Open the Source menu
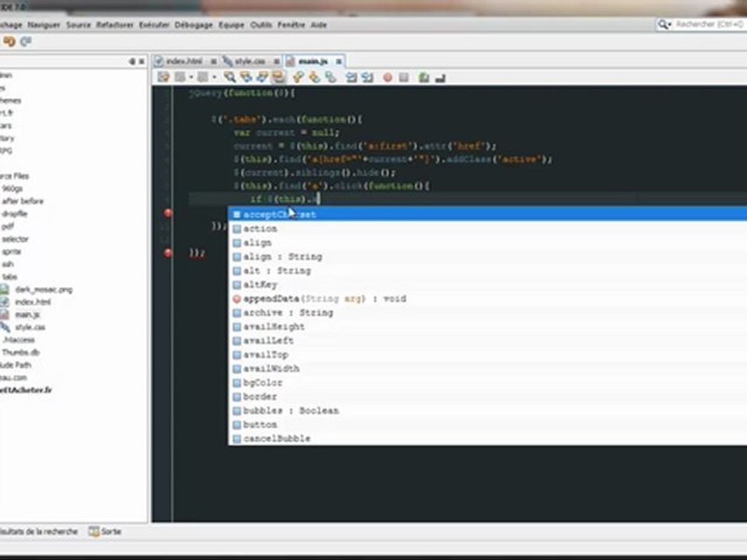This screenshot has width=747, height=560. (79, 25)
